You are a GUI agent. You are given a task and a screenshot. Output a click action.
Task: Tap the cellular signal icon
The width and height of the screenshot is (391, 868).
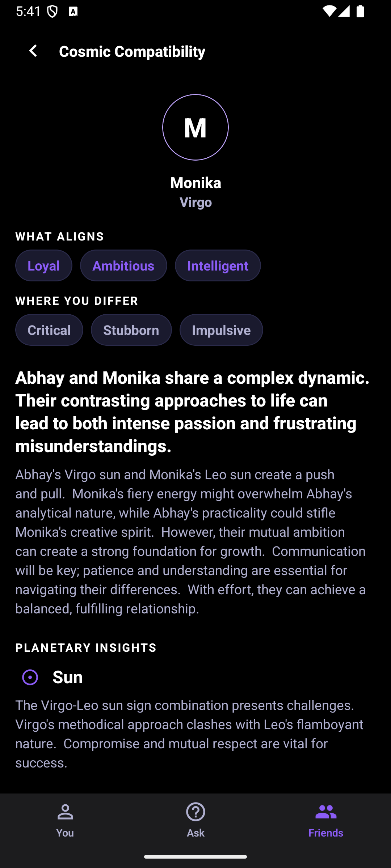pyautogui.click(x=344, y=11)
